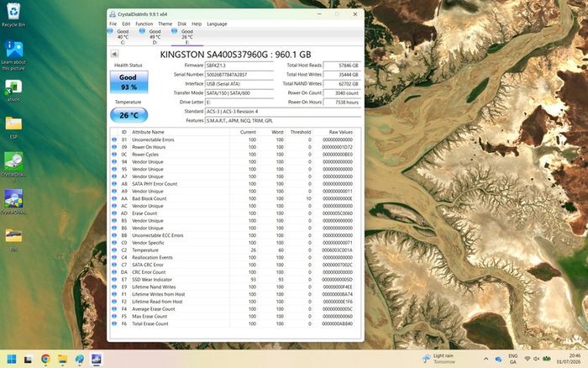Open File Explorer from the taskbar
This screenshot has width=588, height=368.
coord(62,359)
